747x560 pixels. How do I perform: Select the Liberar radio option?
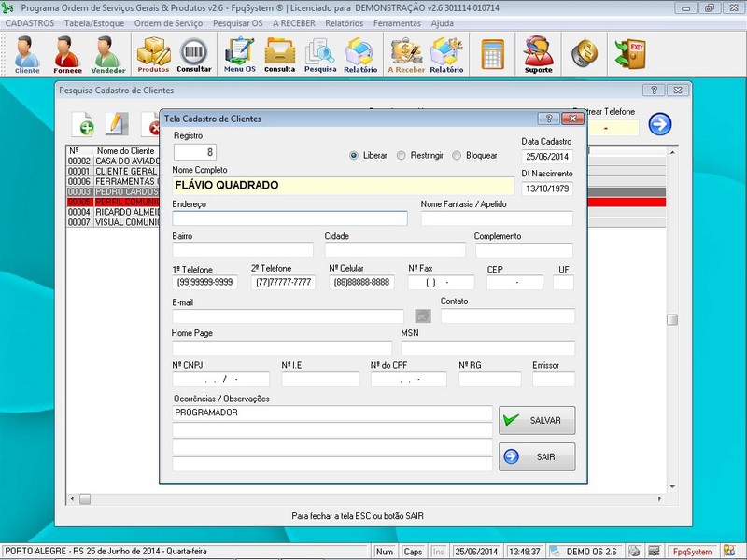pyautogui.click(x=355, y=155)
